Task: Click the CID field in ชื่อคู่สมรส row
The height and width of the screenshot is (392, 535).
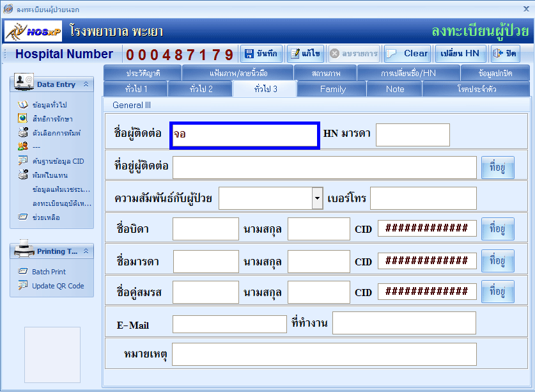Action: 427,292
